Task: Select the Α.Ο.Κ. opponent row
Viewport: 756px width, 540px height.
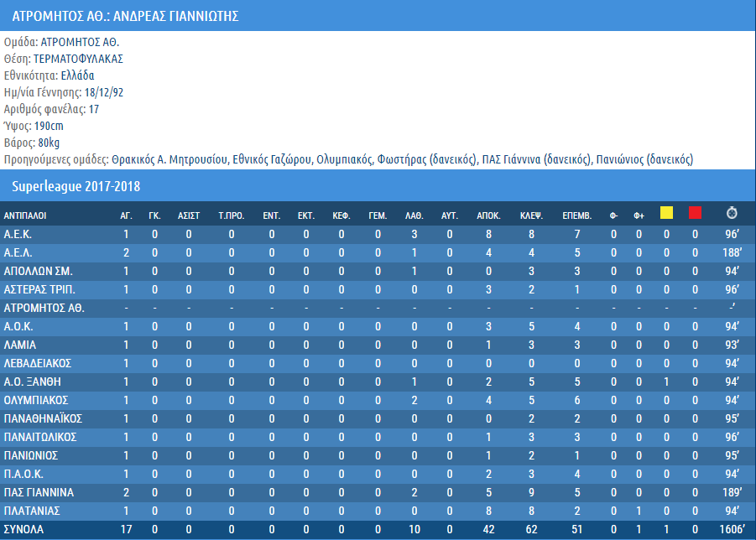Action: [x=378, y=327]
